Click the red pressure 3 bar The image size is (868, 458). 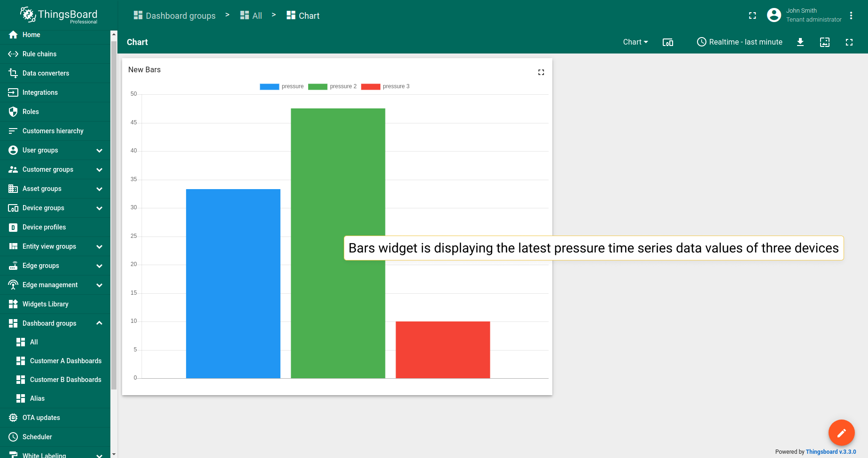coord(443,350)
